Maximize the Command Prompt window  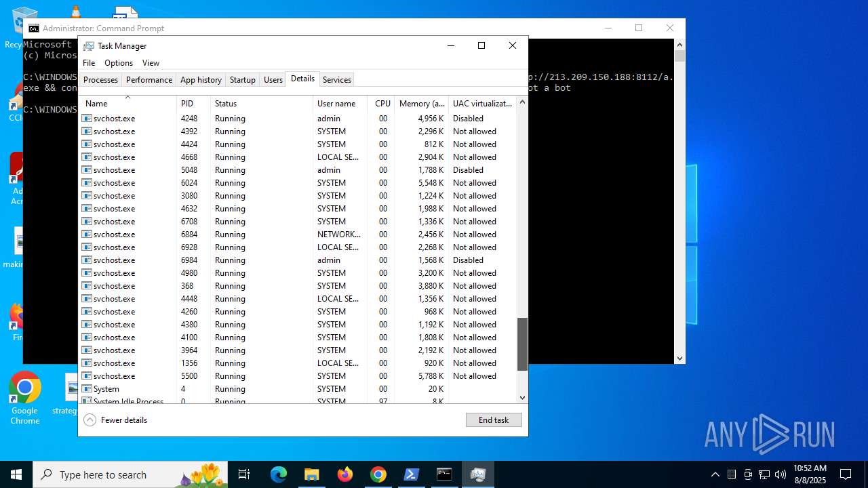tap(638, 28)
